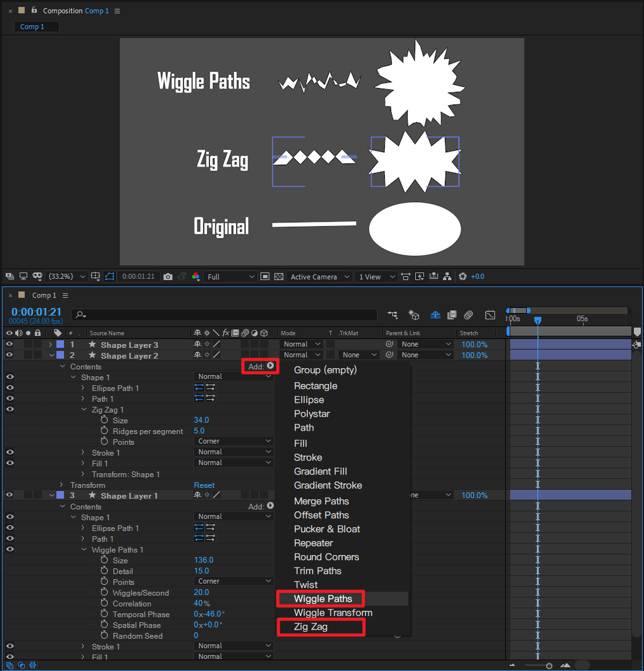Open the viewer resolution Full dropdown
This screenshot has height=671, width=644.
pyautogui.click(x=231, y=277)
